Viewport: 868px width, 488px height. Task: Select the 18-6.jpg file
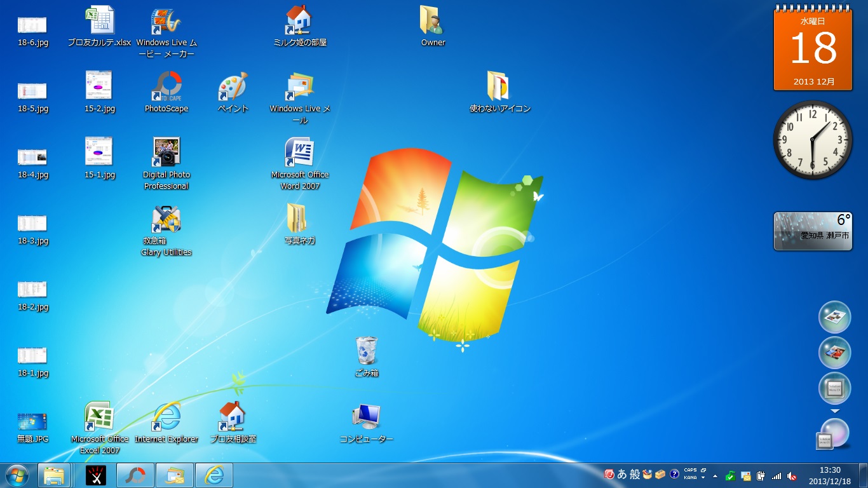click(32, 30)
